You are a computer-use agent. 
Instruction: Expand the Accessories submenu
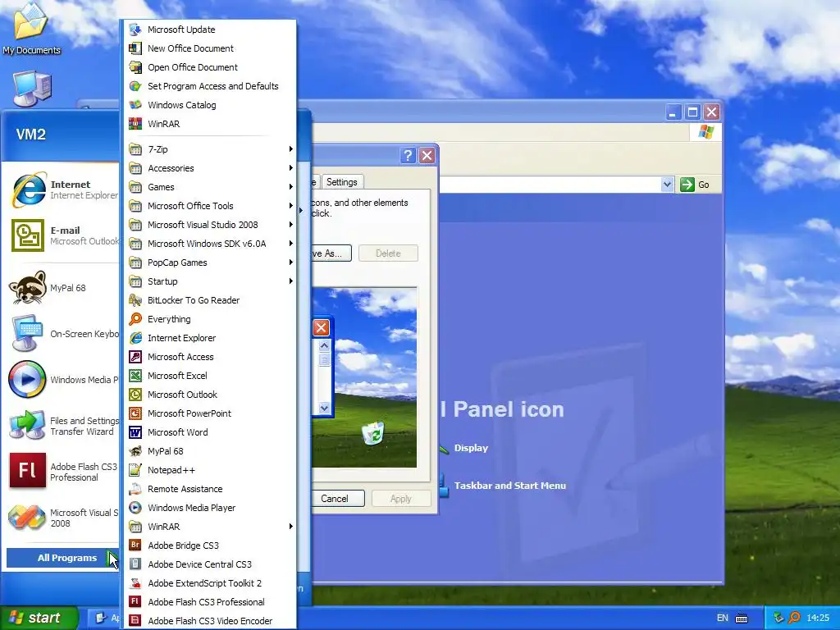(x=210, y=168)
